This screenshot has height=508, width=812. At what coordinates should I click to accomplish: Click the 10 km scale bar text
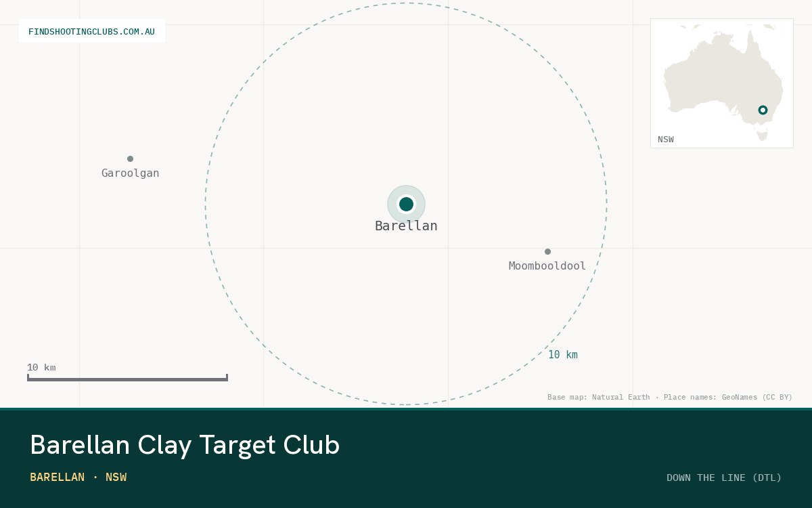41,367
